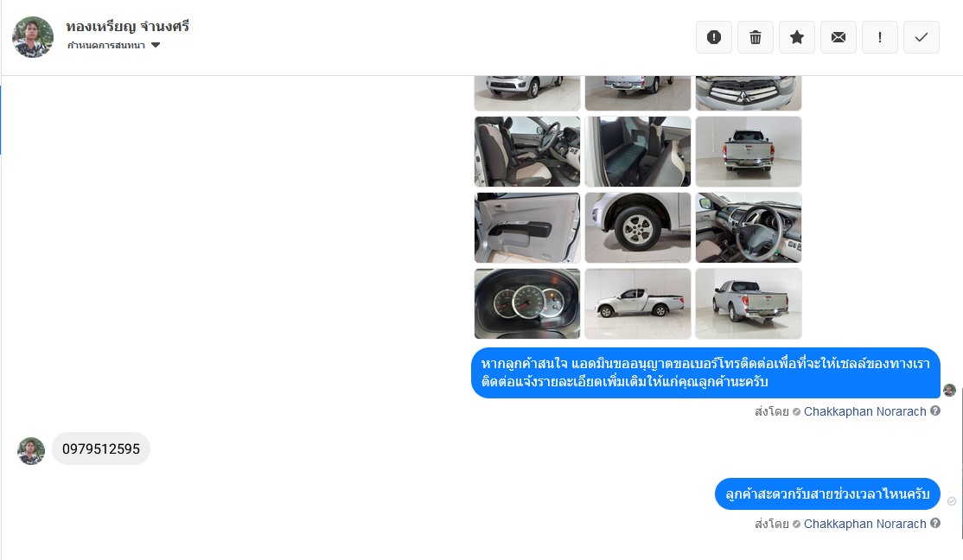Open the customer's profile picture in the header
Viewport: 963px width, 560px height.
33,37
